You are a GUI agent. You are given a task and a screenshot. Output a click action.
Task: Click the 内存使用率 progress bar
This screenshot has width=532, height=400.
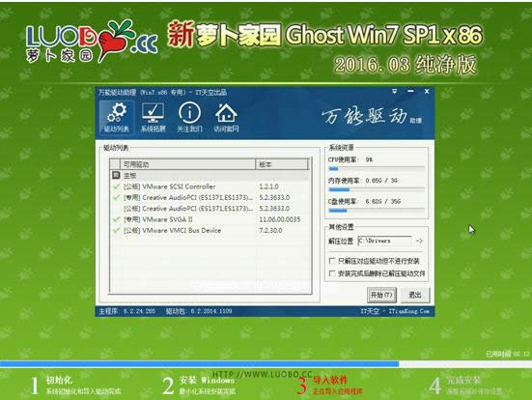pos(377,189)
